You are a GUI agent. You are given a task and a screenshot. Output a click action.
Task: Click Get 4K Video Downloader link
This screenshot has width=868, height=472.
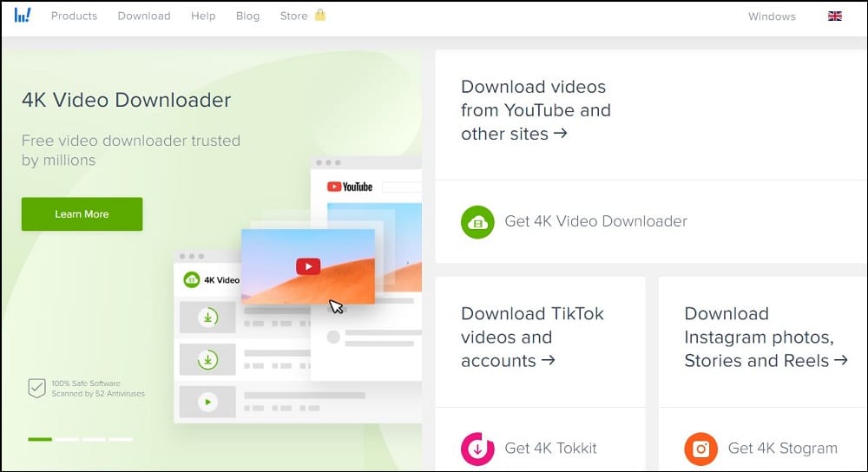pyautogui.click(x=595, y=221)
